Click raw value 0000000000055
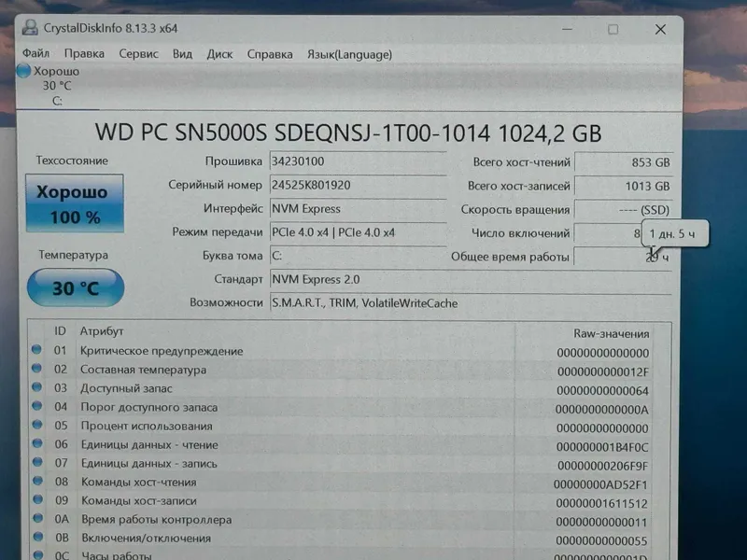The width and height of the screenshot is (747, 560). [x=601, y=541]
